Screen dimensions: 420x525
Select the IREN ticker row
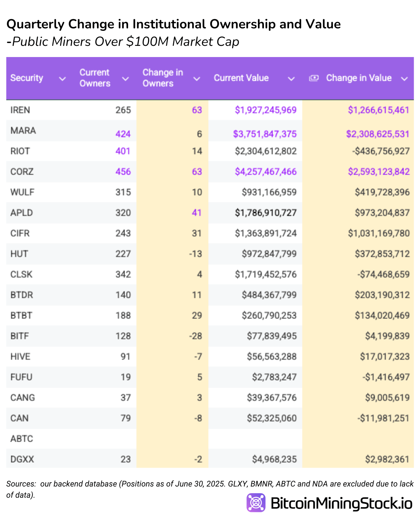pos(20,110)
